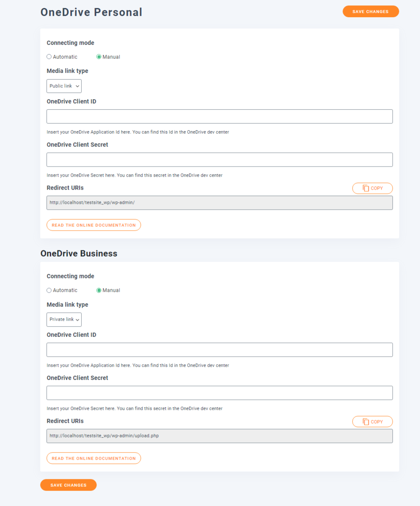Image resolution: width=420 pixels, height=506 pixels.
Task: Click the Personal Redirect URIs wp-admin field
Action: (x=220, y=203)
